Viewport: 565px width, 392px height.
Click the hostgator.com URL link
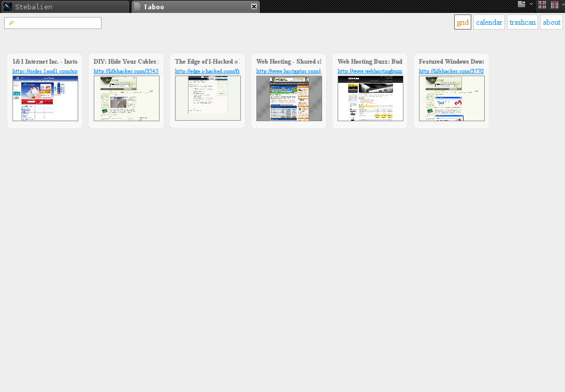(x=289, y=71)
